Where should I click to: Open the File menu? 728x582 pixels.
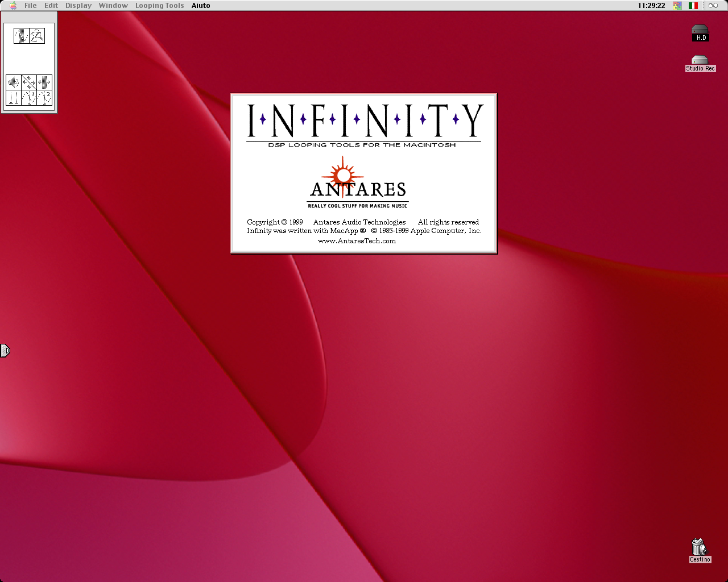point(31,6)
